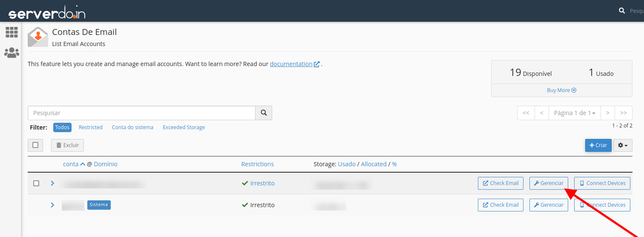The height and width of the screenshot is (237, 644).
Task: Expand the first email account row chevron
Action: tap(52, 183)
